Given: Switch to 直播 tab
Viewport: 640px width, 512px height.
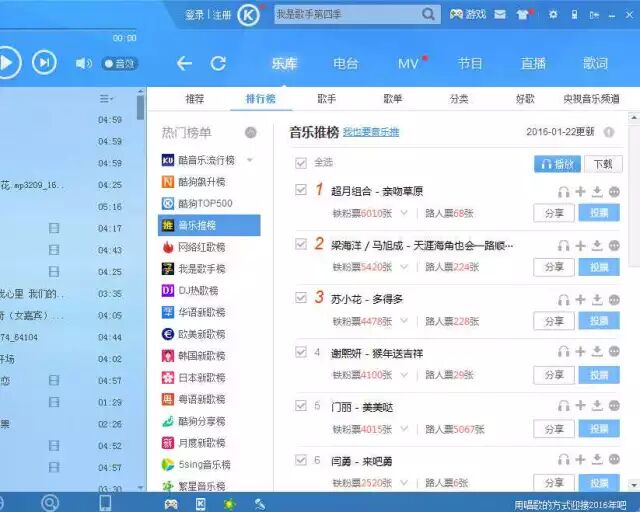Looking at the screenshot, I should pyautogui.click(x=533, y=64).
